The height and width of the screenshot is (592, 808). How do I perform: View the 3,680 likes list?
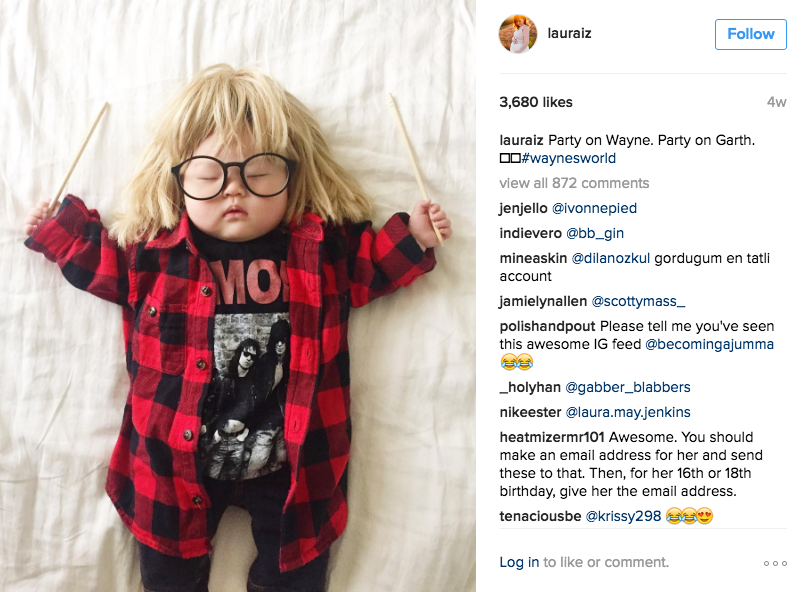point(535,102)
